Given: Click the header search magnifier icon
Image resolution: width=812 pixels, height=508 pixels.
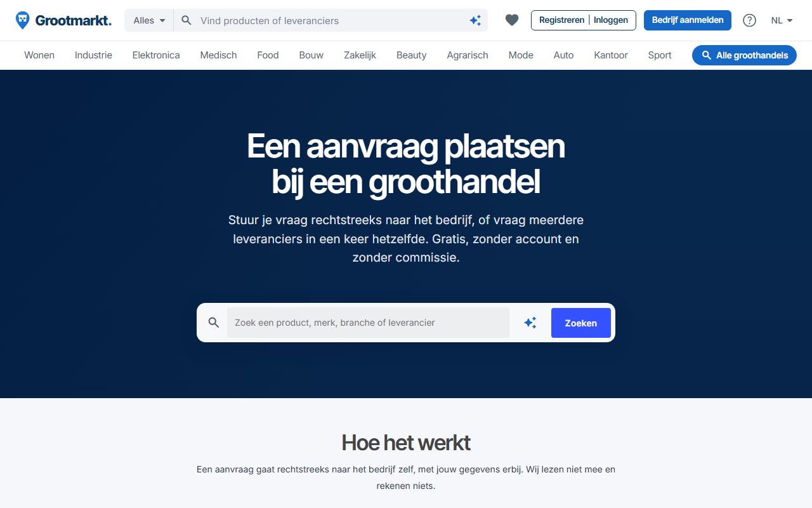Looking at the screenshot, I should 187,20.
